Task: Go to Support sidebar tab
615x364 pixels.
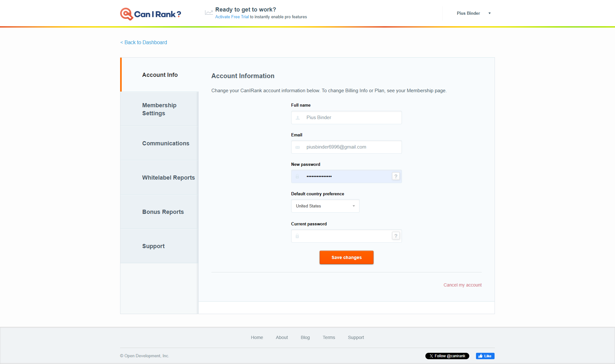Action: point(153,246)
